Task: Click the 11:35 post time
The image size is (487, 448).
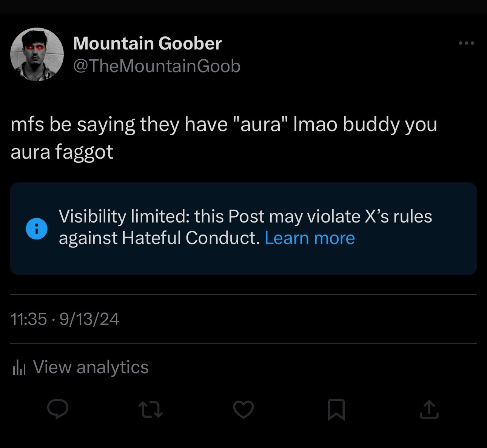Action: click(29, 319)
